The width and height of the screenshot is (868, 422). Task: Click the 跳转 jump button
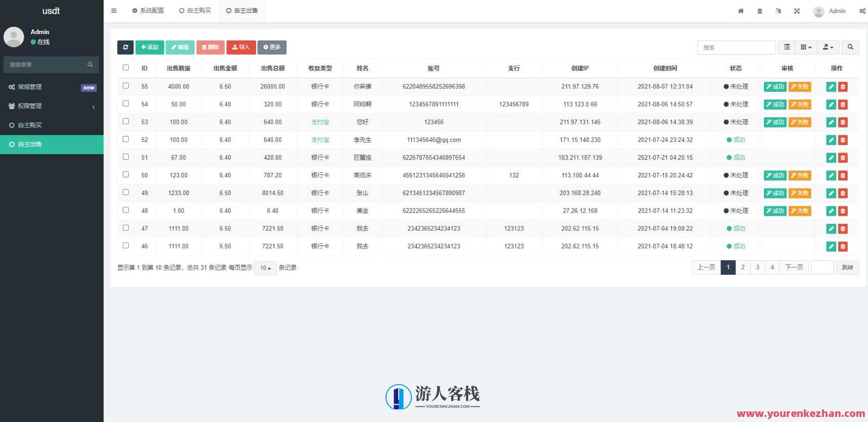[847, 268]
